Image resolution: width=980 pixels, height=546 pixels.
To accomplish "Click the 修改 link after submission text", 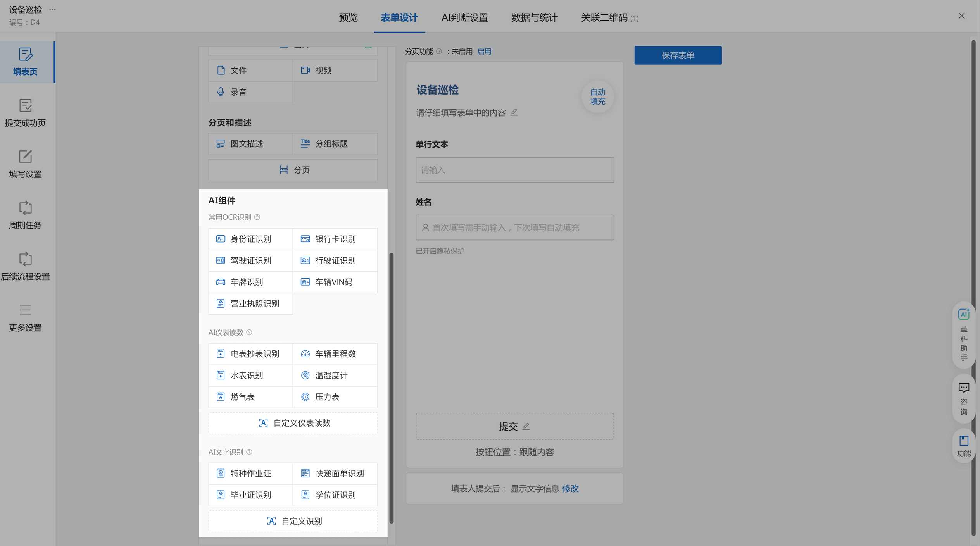I will click(570, 488).
